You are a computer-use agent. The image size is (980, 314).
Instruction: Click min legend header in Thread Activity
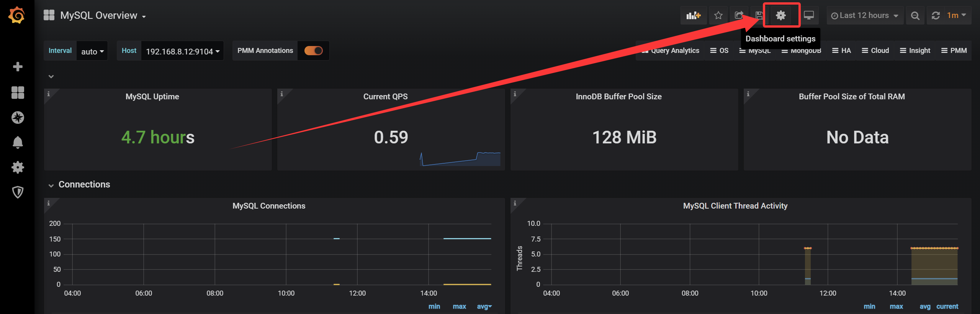869,306
